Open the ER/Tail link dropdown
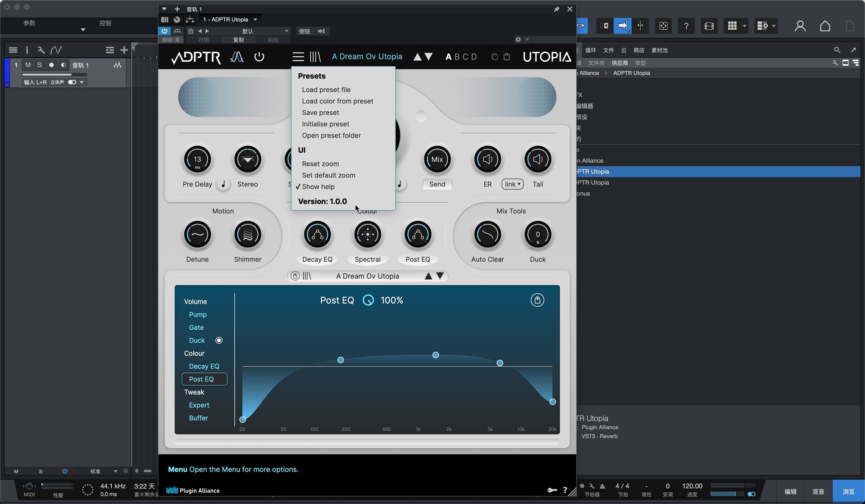 (512, 184)
